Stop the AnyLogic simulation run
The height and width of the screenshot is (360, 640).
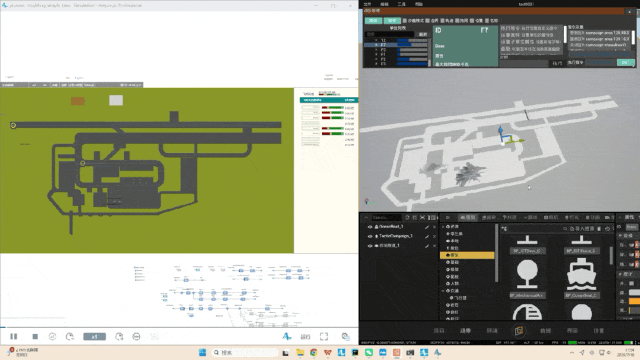(35, 336)
